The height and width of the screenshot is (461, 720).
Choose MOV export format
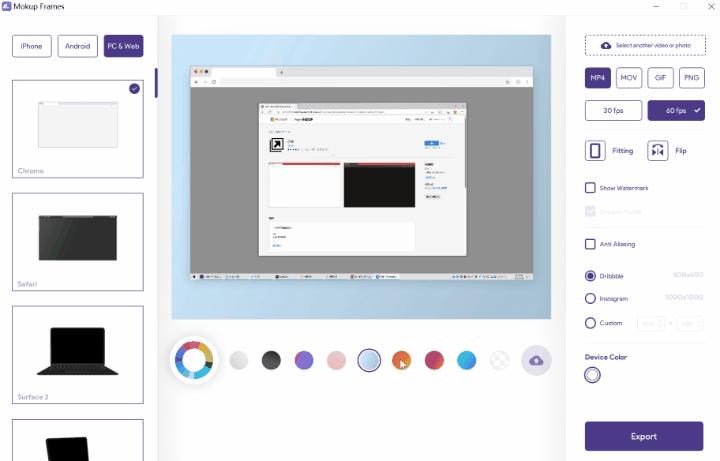coord(629,78)
